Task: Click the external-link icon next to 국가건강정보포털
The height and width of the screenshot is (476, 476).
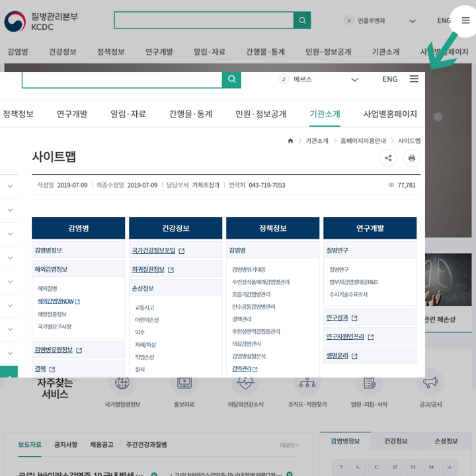Action: [x=182, y=251]
